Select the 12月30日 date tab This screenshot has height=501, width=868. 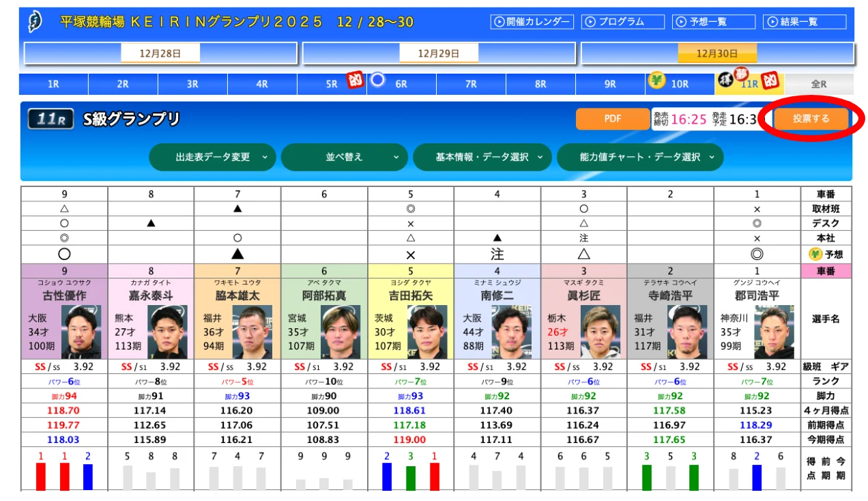point(717,53)
